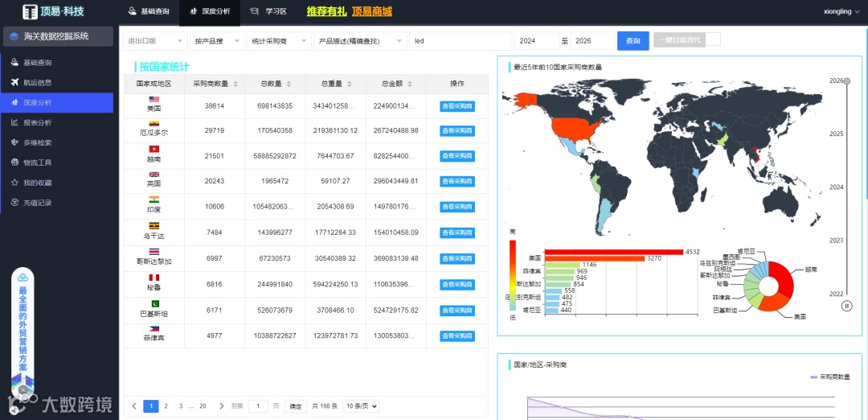Open the 学习区 top tab
868x420 pixels.
pyautogui.click(x=268, y=11)
